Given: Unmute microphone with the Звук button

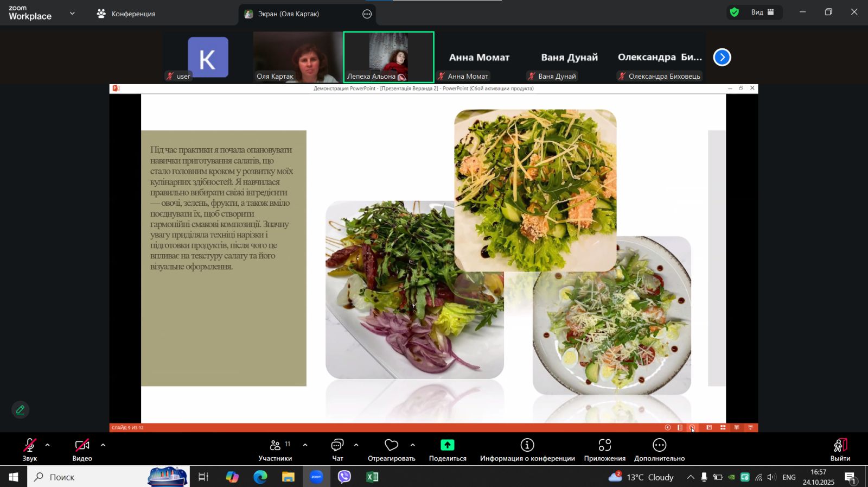Looking at the screenshot, I should pos(29,449).
